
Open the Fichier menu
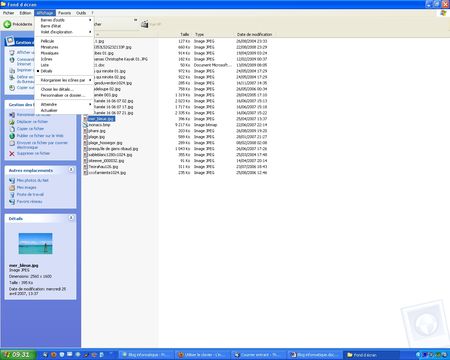click(9, 13)
